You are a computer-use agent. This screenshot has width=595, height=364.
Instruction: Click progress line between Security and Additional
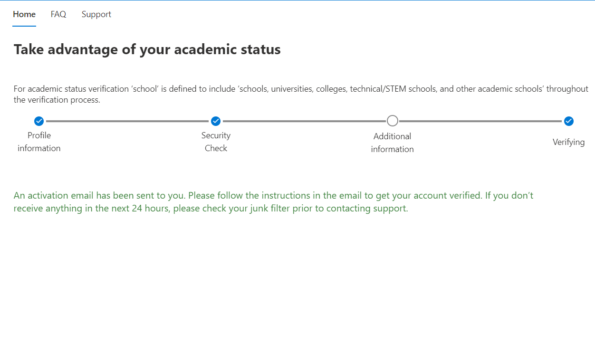pyautogui.click(x=304, y=121)
